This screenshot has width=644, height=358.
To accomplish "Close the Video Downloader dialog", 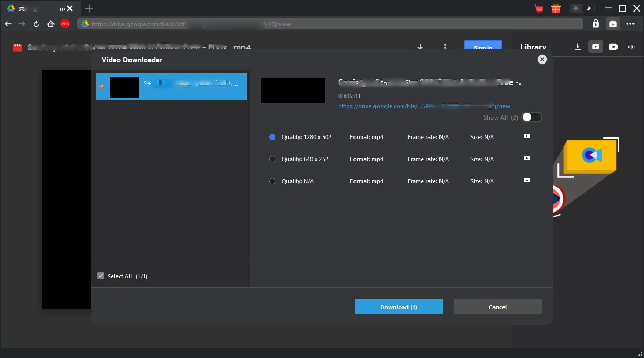I will [x=542, y=60].
